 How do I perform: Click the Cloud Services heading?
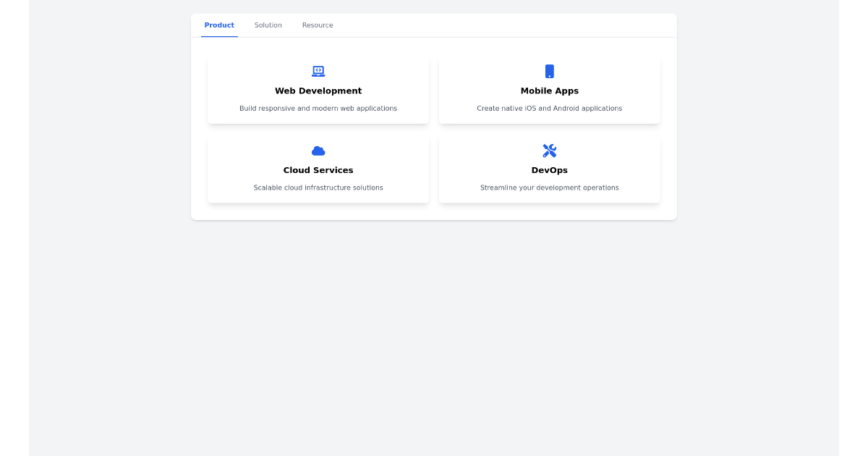point(318,170)
